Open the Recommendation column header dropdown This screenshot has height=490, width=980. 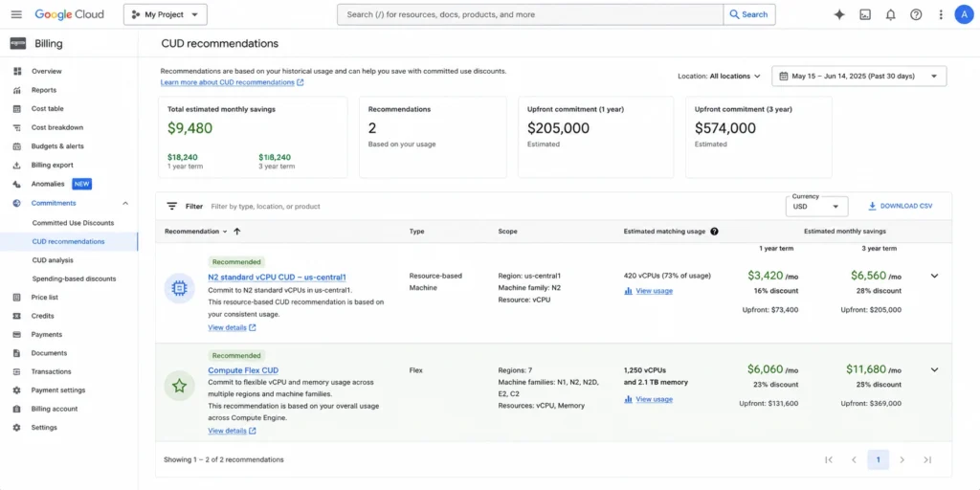coord(224,232)
